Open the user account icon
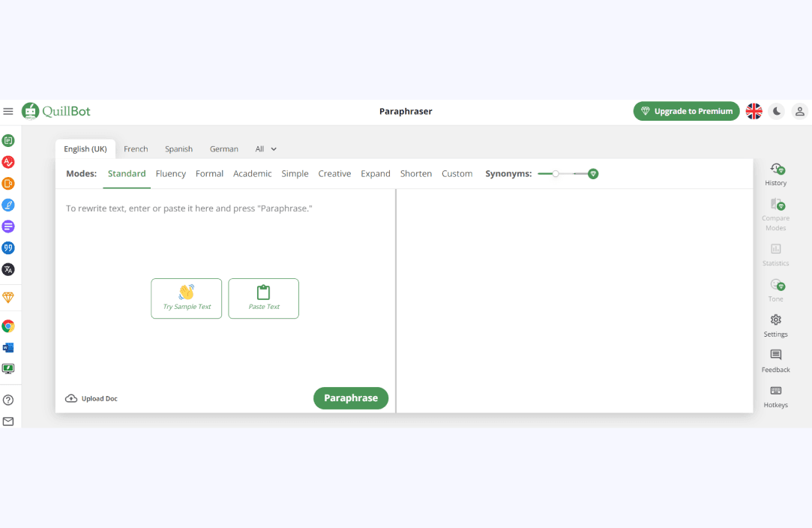The height and width of the screenshot is (528, 812). click(x=799, y=112)
